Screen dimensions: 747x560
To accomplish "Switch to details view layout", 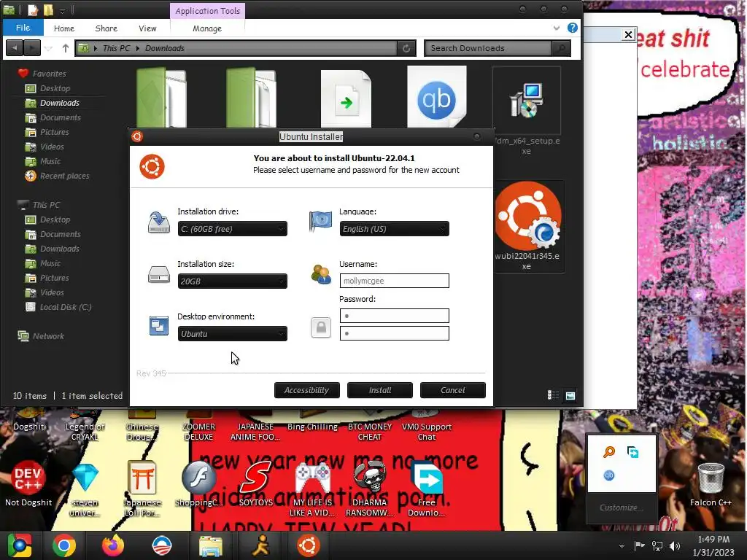I will [553, 395].
